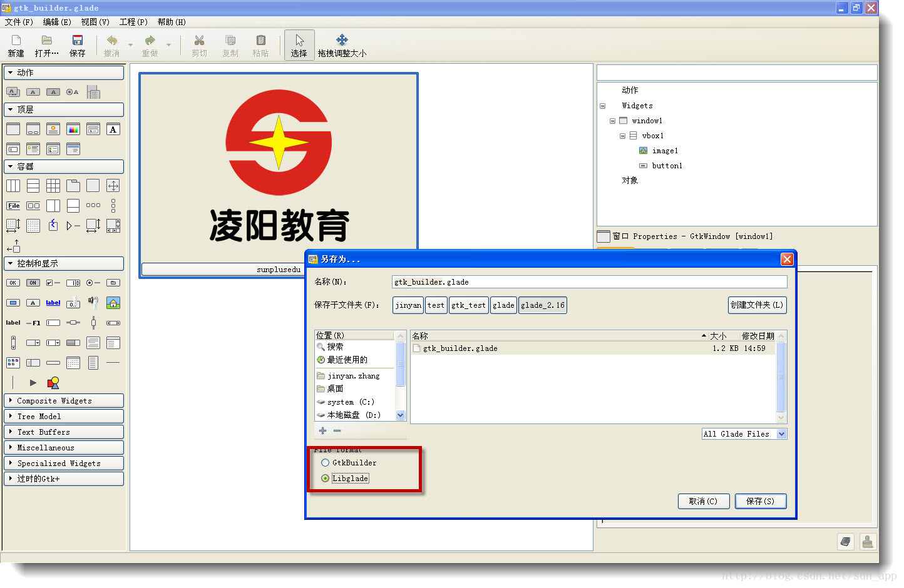Expand the Tree Model section
The width and height of the screenshot is (904, 588).
click(x=64, y=416)
